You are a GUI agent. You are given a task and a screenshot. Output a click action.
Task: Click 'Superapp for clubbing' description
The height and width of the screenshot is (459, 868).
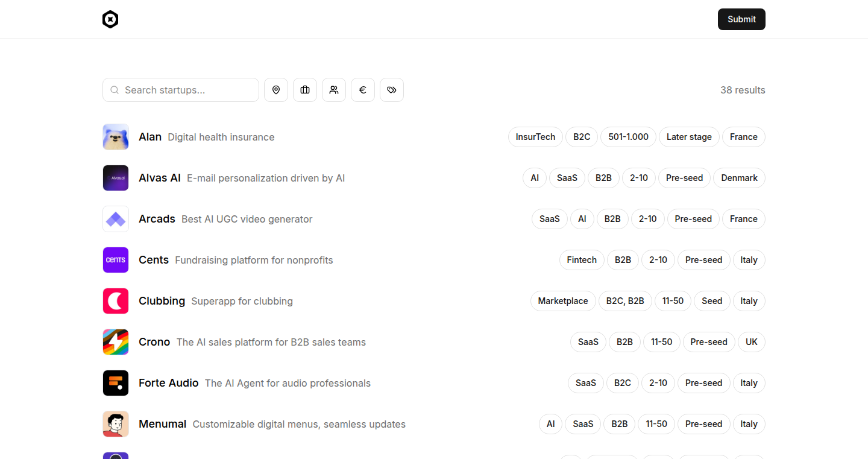(242, 301)
